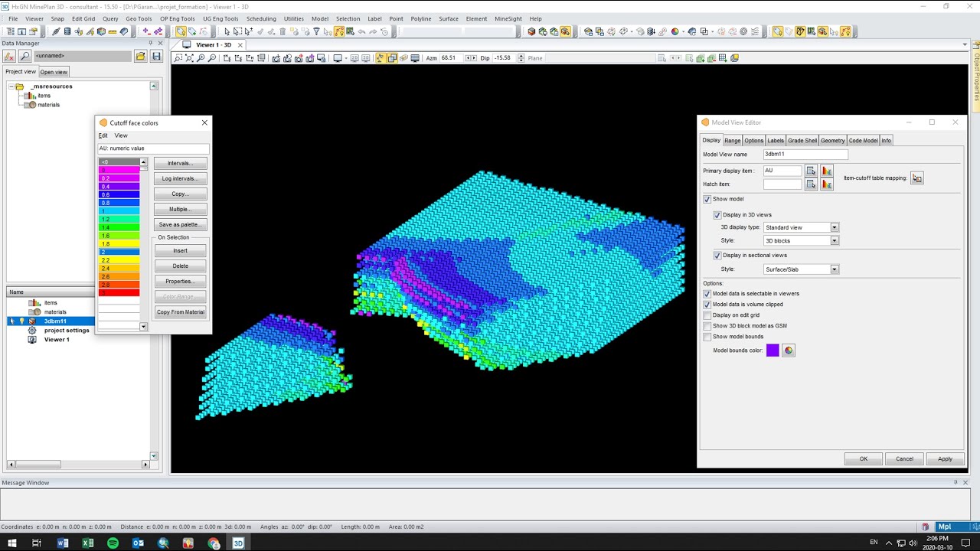Collapse the _msresources tree node
Screen dimensions: 980x551
pyautogui.click(x=11, y=86)
